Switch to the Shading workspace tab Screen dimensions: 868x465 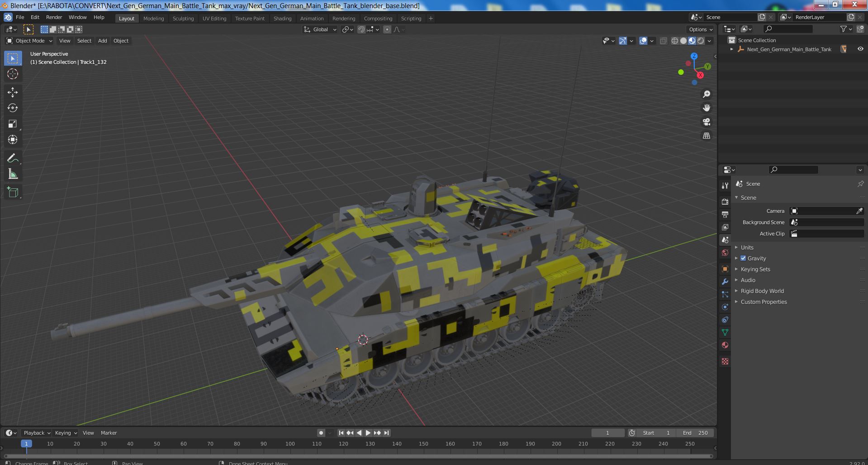(x=282, y=19)
